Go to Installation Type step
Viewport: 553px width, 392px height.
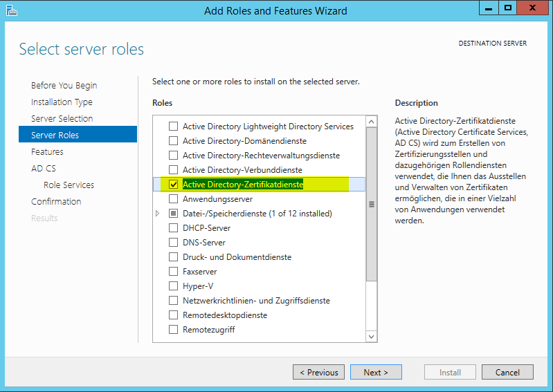coord(62,102)
